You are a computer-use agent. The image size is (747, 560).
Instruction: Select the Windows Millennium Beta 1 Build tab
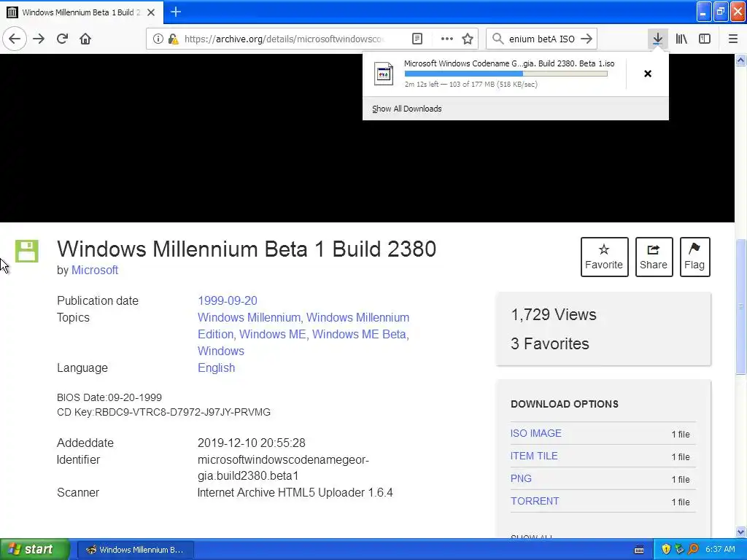[x=82, y=12]
